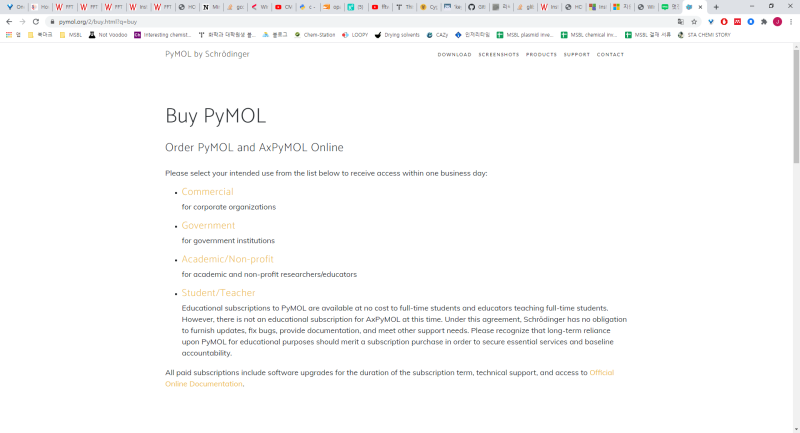Click the 'Order PyMOL and AxPyMOL Online' subheading
This screenshot has width=800, height=433.
click(254, 147)
